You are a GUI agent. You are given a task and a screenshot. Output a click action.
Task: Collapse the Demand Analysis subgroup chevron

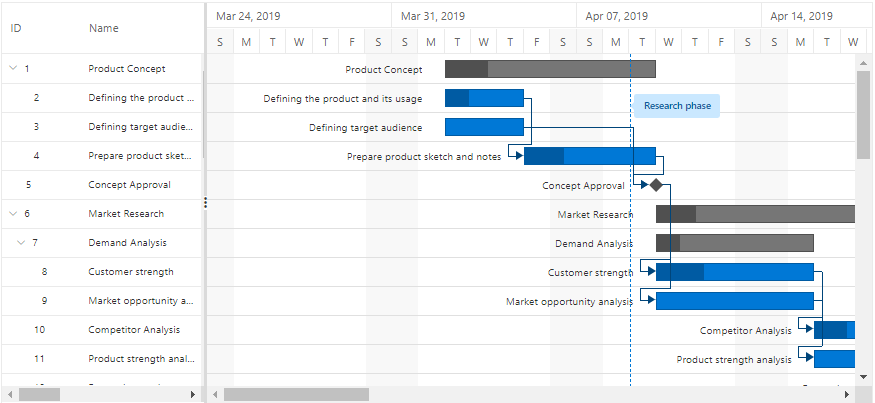coord(20,243)
